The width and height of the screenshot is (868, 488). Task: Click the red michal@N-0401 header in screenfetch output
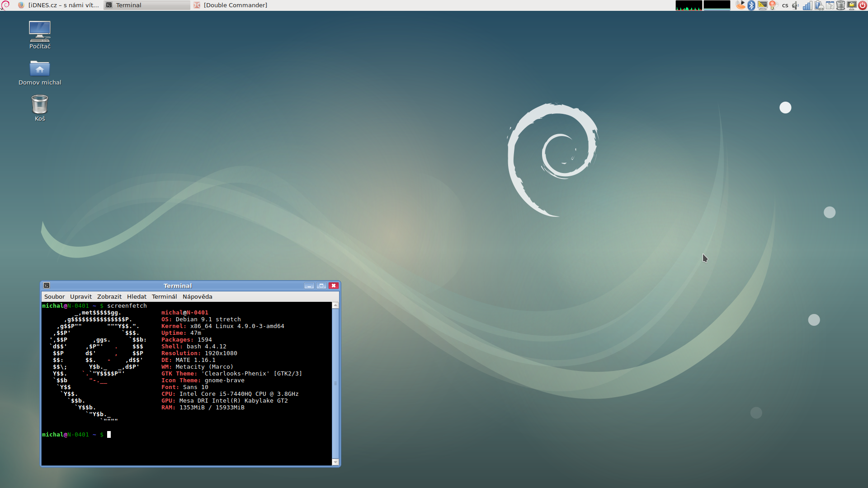click(185, 313)
